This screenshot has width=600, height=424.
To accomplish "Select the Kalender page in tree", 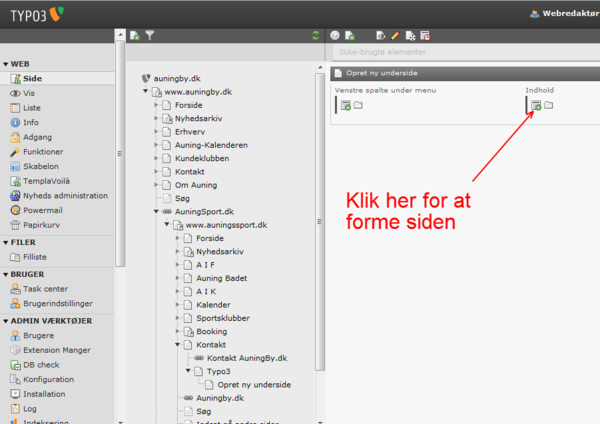I will click(x=213, y=305).
